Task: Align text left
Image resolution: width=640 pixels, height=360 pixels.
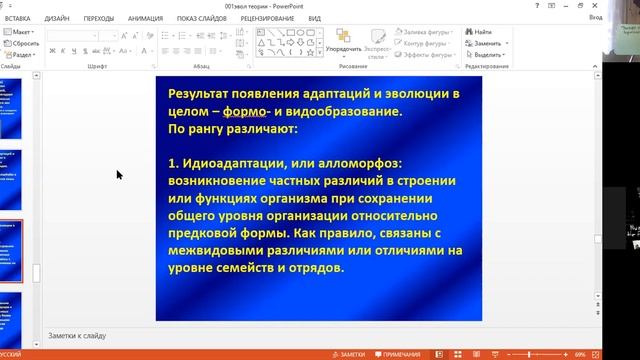Action: [165, 51]
